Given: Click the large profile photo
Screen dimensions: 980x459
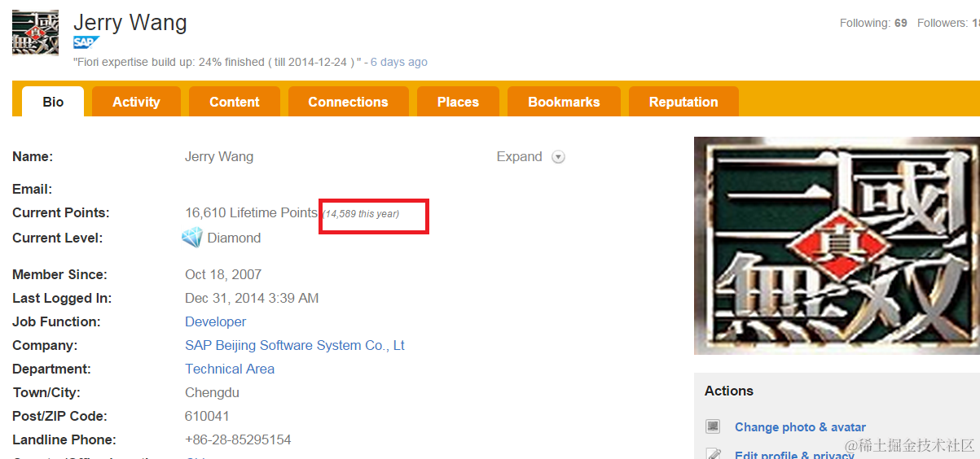Looking at the screenshot, I should coord(837,246).
